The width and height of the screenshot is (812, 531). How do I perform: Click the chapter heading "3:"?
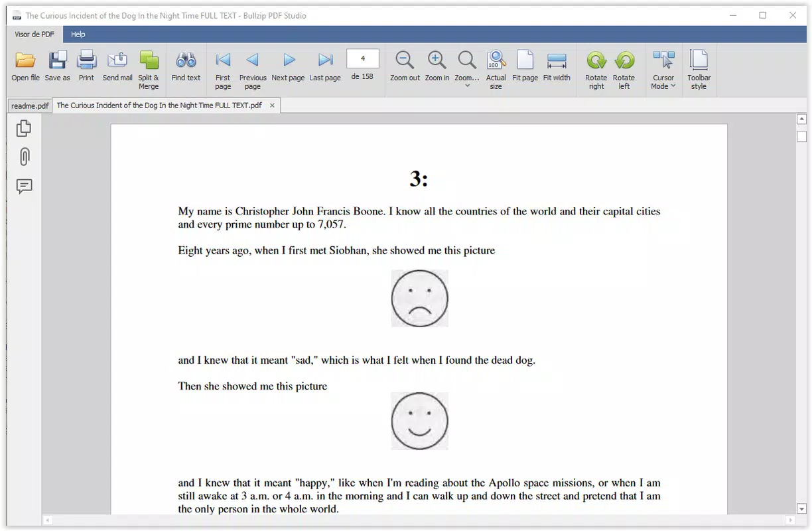click(419, 179)
